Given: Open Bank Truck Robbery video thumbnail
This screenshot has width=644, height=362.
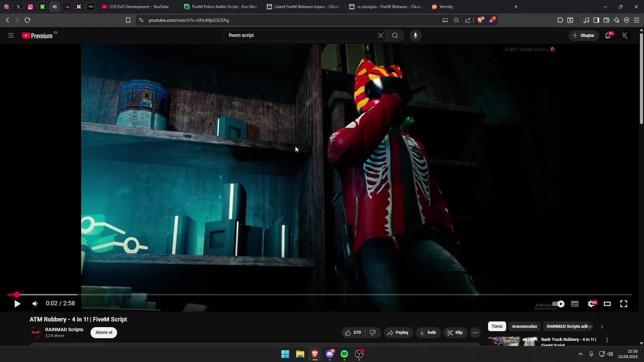Looking at the screenshot, I should click(513, 341).
